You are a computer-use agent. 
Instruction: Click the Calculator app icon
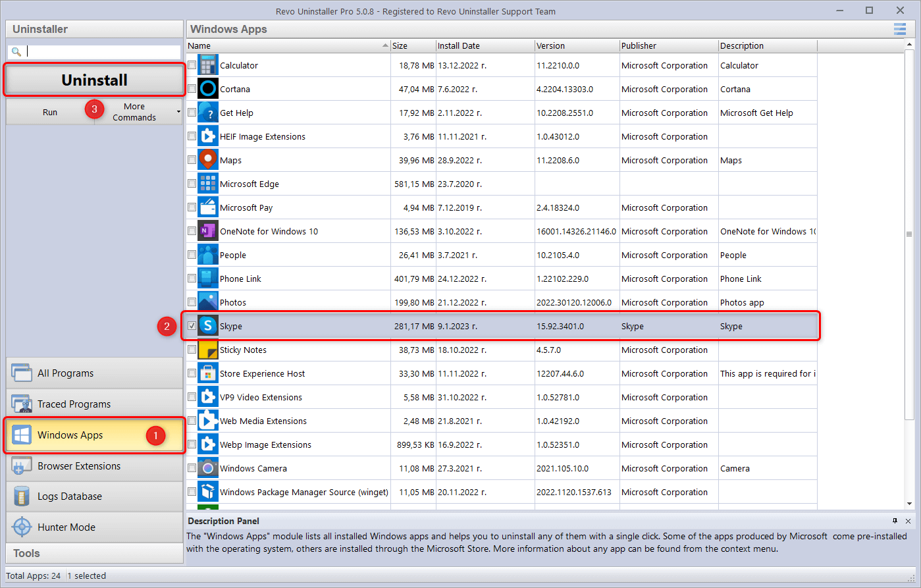tap(208, 65)
